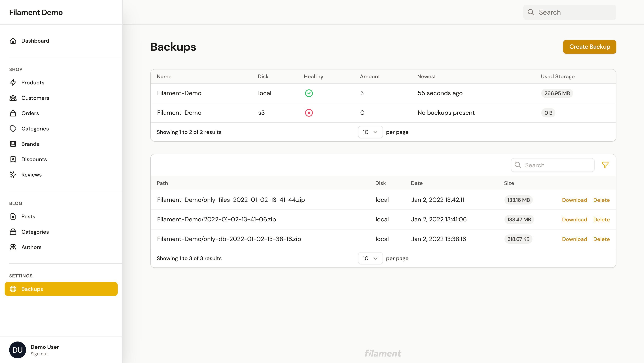Click the Backups life-ring icon

[x=13, y=289]
